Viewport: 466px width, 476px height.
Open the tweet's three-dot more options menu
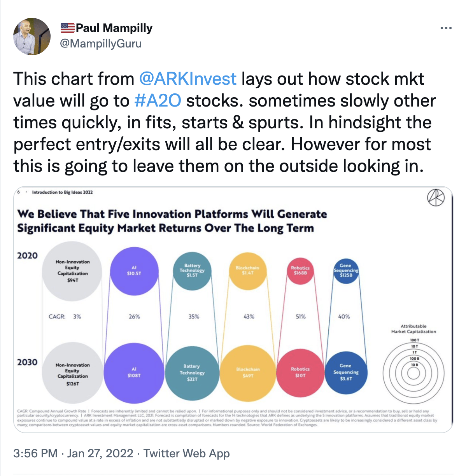pyautogui.click(x=446, y=28)
